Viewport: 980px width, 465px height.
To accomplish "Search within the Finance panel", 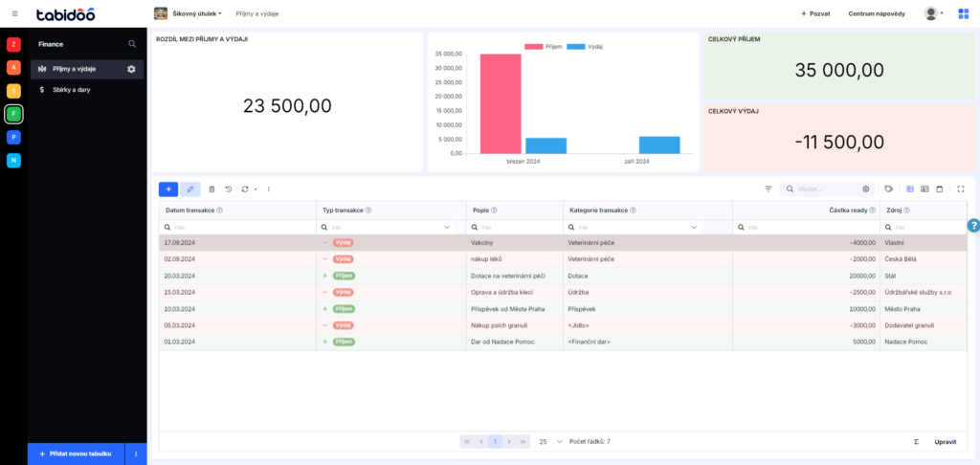I will click(x=131, y=44).
